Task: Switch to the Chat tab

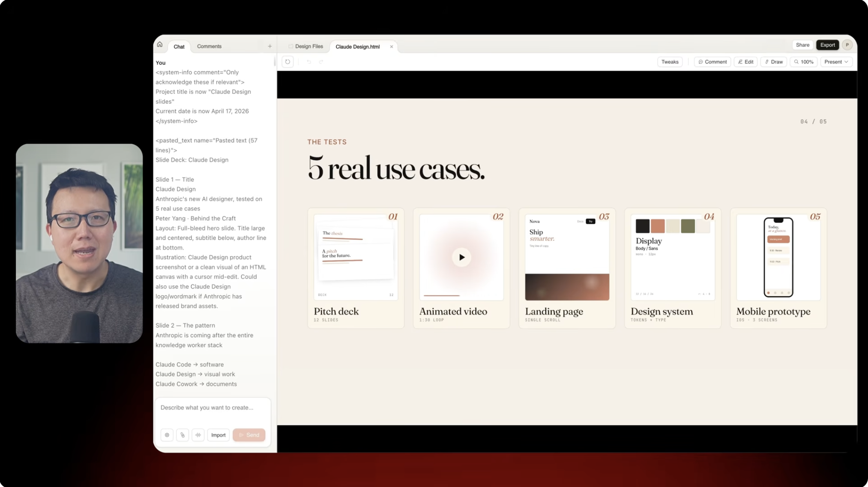Action: tap(179, 47)
